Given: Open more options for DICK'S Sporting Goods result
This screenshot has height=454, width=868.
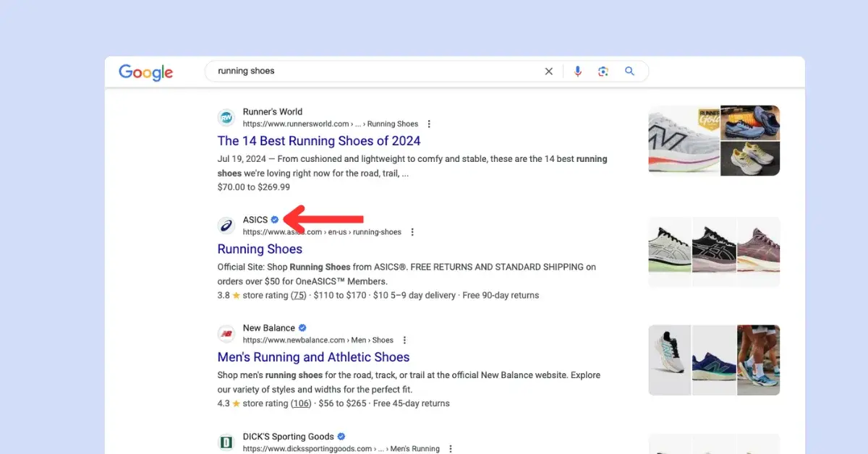Looking at the screenshot, I should 451,448.
